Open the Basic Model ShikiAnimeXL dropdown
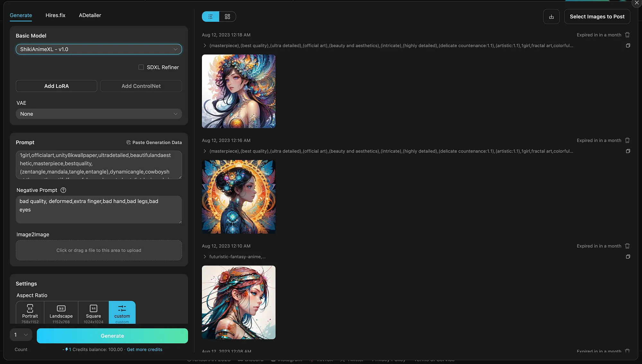The width and height of the screenshot is (642, 364). [99, 49]
